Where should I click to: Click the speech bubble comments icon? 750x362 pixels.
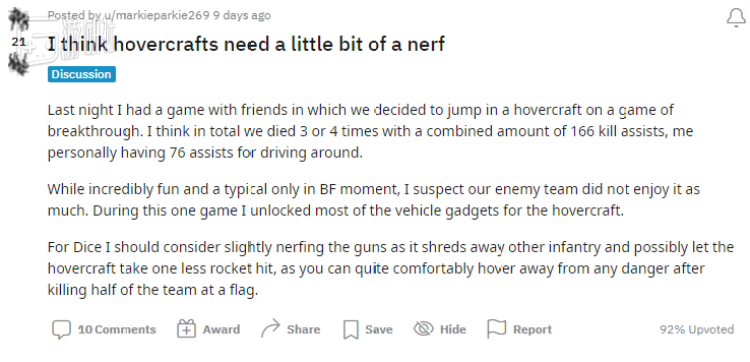coord(61,329)
